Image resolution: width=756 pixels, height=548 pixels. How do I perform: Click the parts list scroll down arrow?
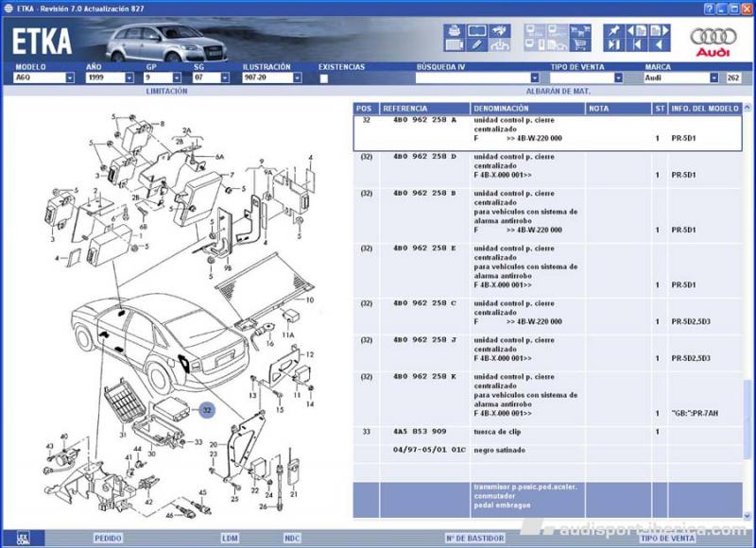pyautogui.click(x=747, y=514)
